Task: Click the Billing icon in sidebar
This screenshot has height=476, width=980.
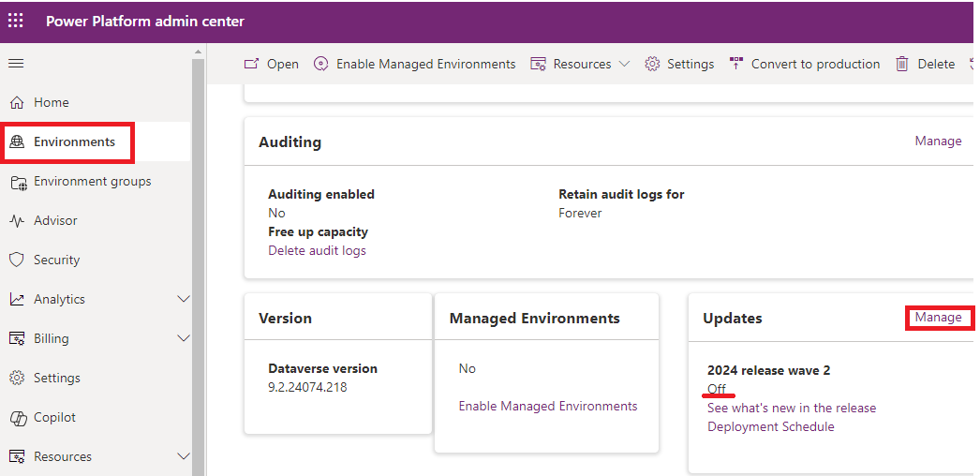Action: pyautogui.click(x=17, y=338)
